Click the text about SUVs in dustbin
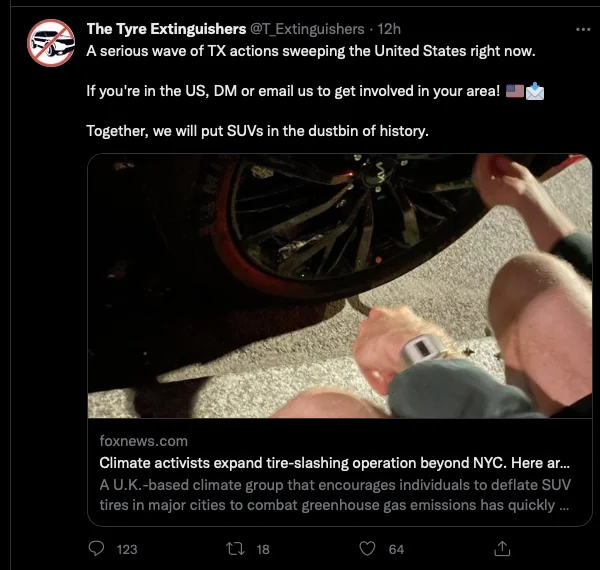This screenshot has height=570, width=600. (258, 131)
